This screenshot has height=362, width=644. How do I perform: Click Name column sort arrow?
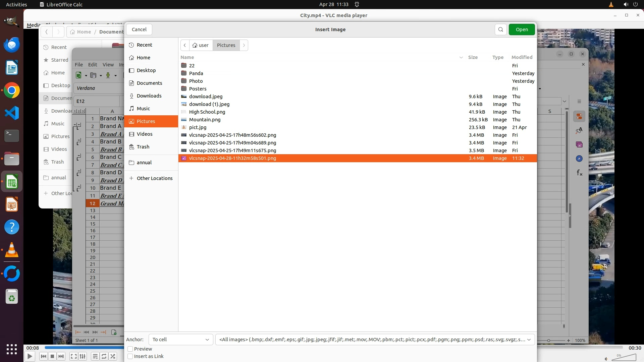pyautogui.click(x=461, y=57)
